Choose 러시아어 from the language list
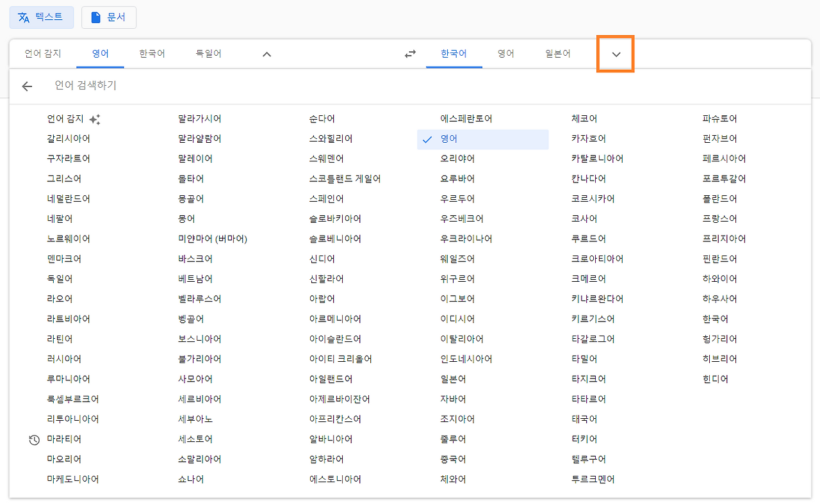820x504 pixels. pos(64,359)
